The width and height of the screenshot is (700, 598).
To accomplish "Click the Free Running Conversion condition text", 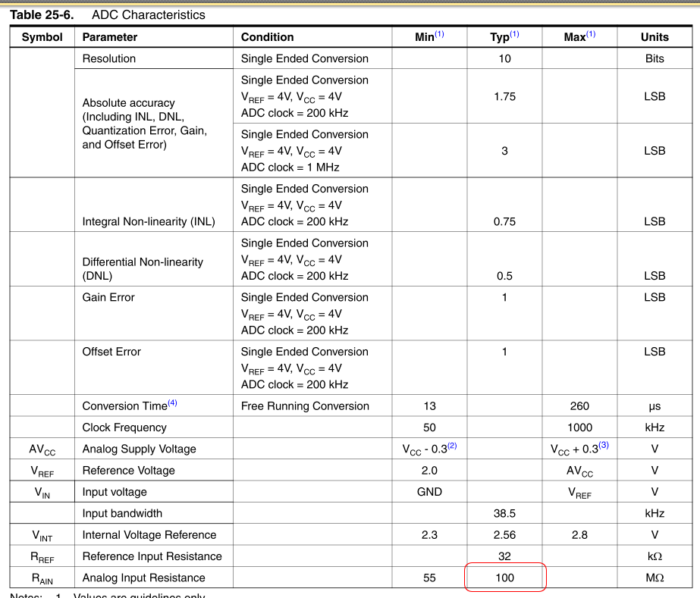I will 305,406.
